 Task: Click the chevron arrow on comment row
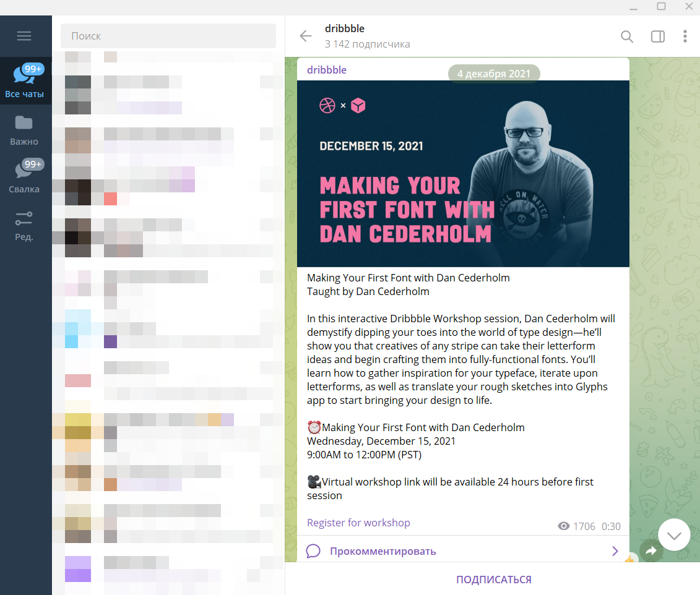tap(615, 551)
